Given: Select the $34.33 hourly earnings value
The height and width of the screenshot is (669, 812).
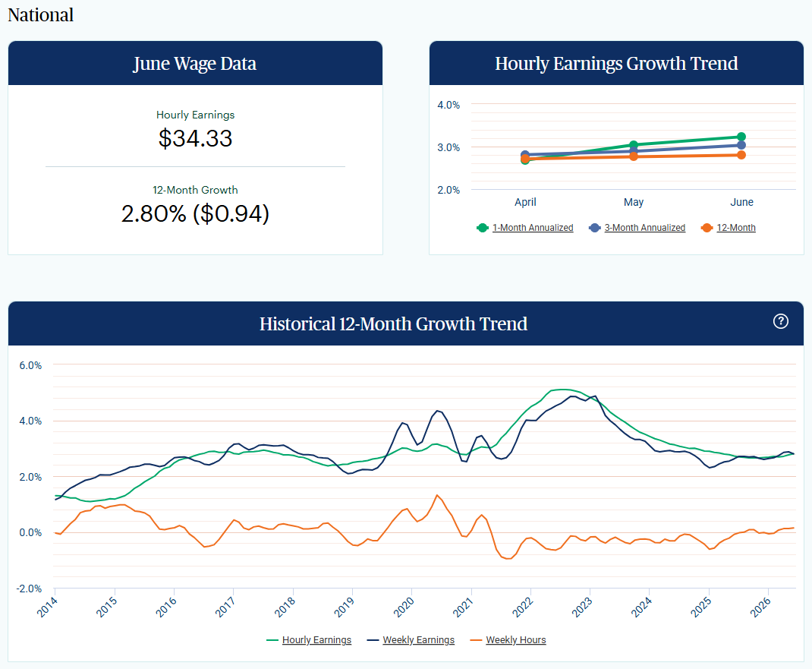Looking at the screenshot, I should 195,138.
